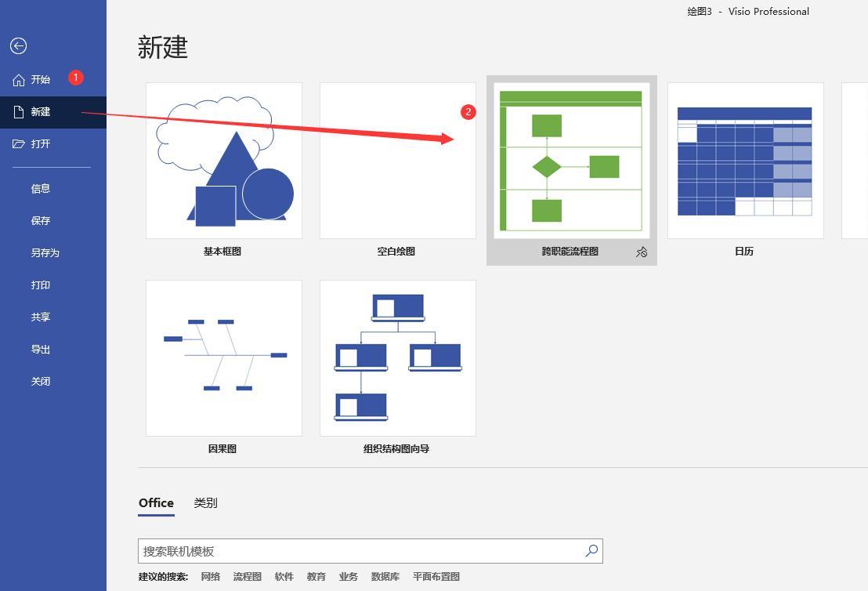This screenshot has height=591, width=868.
Task: Open the 空白绘图 template
Action: pyautogui.click(x=397, y=160)
